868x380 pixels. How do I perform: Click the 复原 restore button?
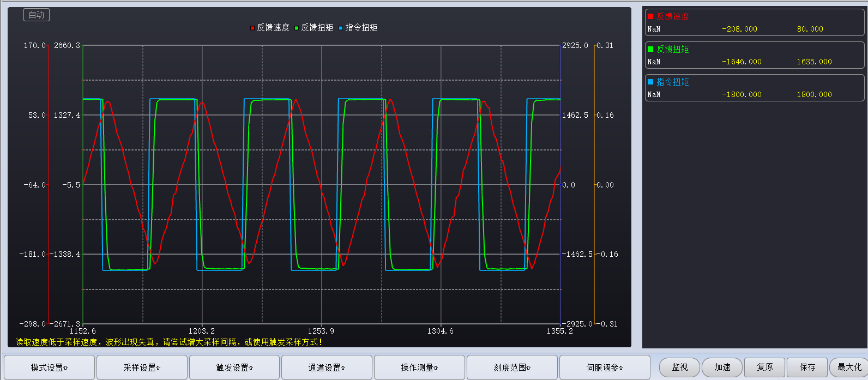765,367
